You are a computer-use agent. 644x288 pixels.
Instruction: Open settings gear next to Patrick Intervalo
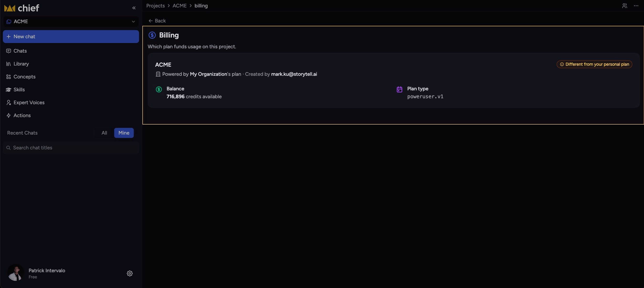click(130, 273)
